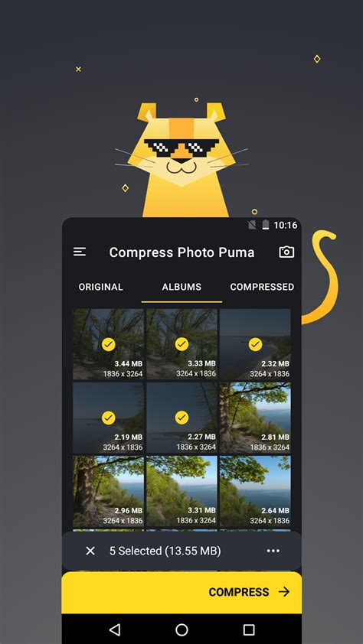Deselect the 2.27 MB photo
Image resolution: width=363 pixels, height=644 pixels.
click(x=181, y=418)
